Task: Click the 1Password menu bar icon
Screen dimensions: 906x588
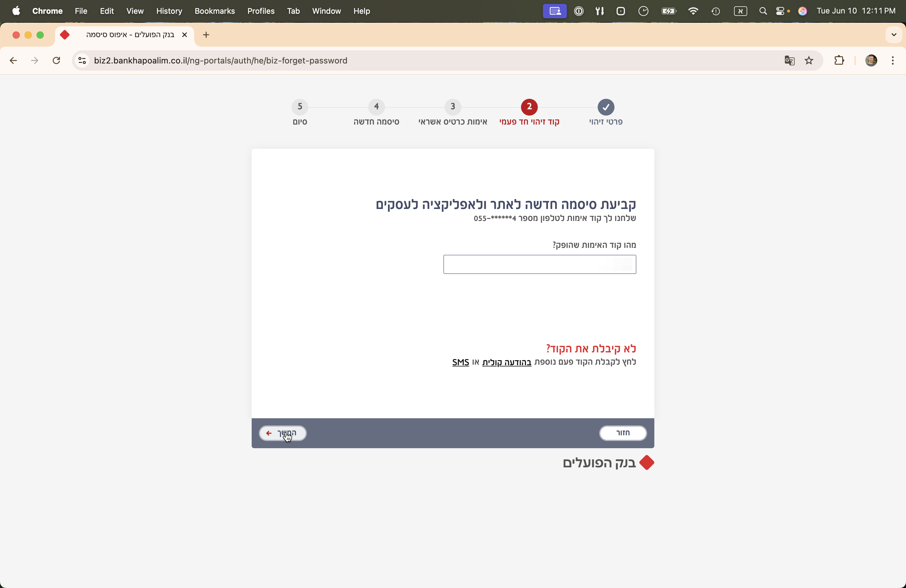Action: coord(579,11)
